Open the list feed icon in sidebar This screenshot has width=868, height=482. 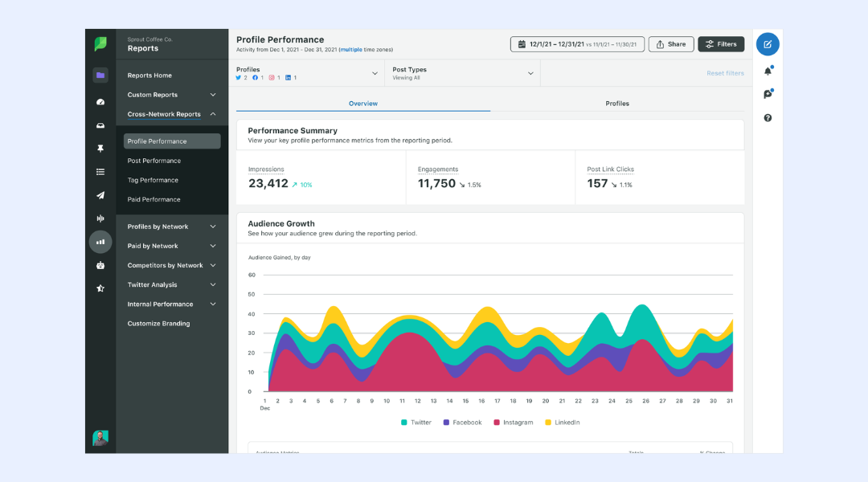(x=100, y=172)
